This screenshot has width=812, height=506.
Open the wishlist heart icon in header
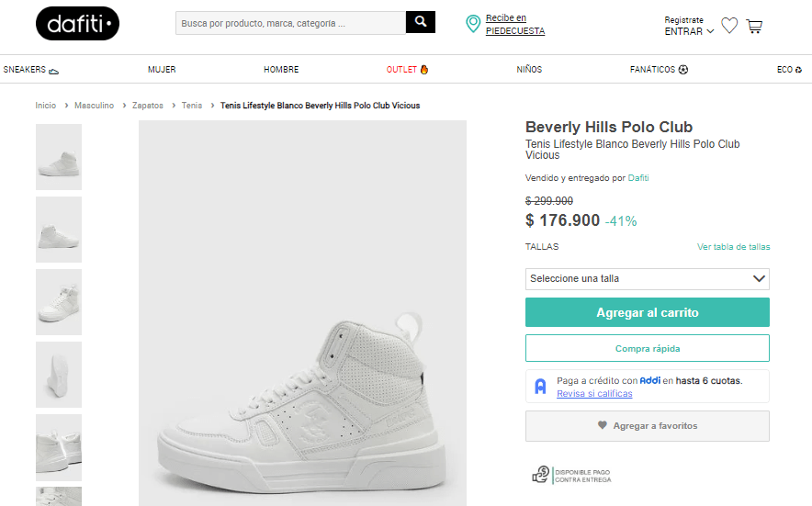[729, 26]
